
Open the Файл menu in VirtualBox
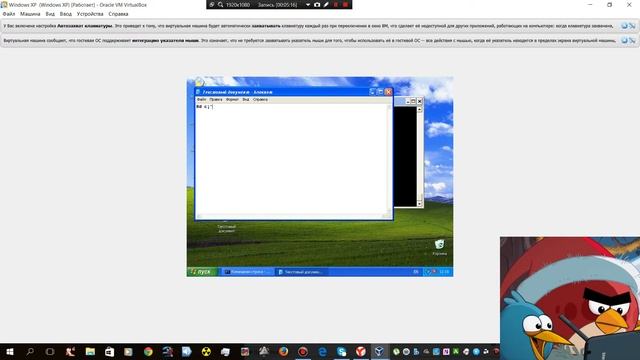tap(9, 14)
